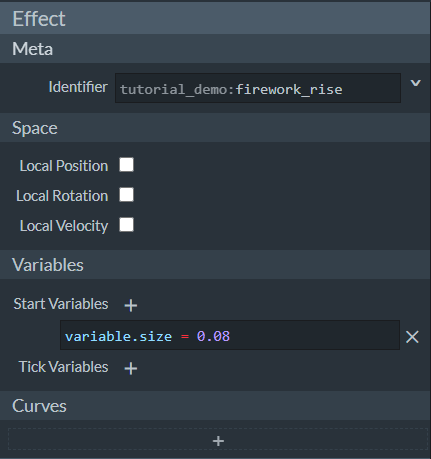
Task: Check the Local Velocity checkbox
Action: [127, 225]
